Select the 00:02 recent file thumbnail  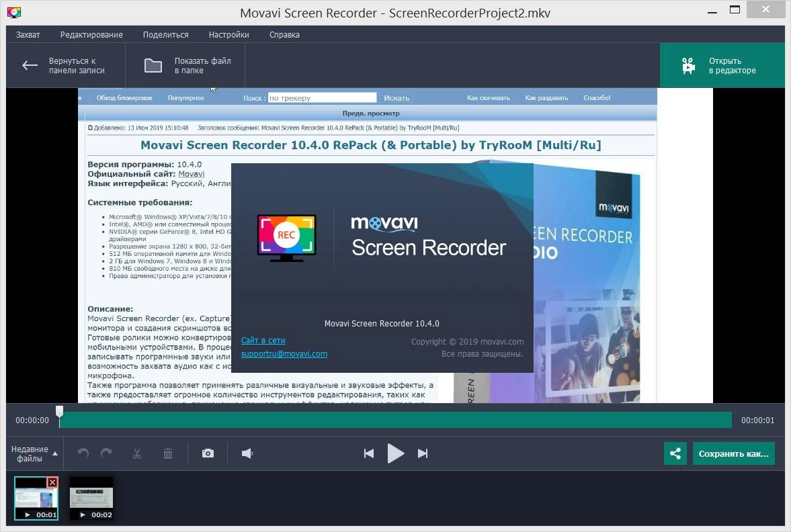91,498
